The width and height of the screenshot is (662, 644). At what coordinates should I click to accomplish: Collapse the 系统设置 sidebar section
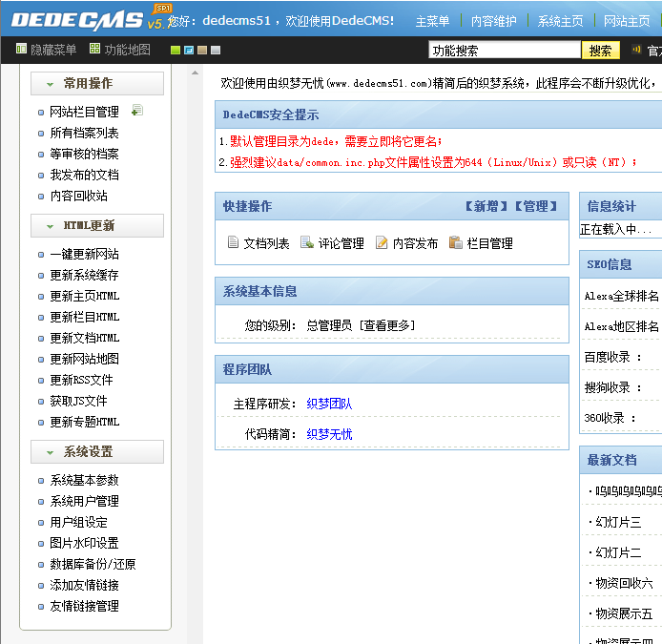[x=50, y=452]
